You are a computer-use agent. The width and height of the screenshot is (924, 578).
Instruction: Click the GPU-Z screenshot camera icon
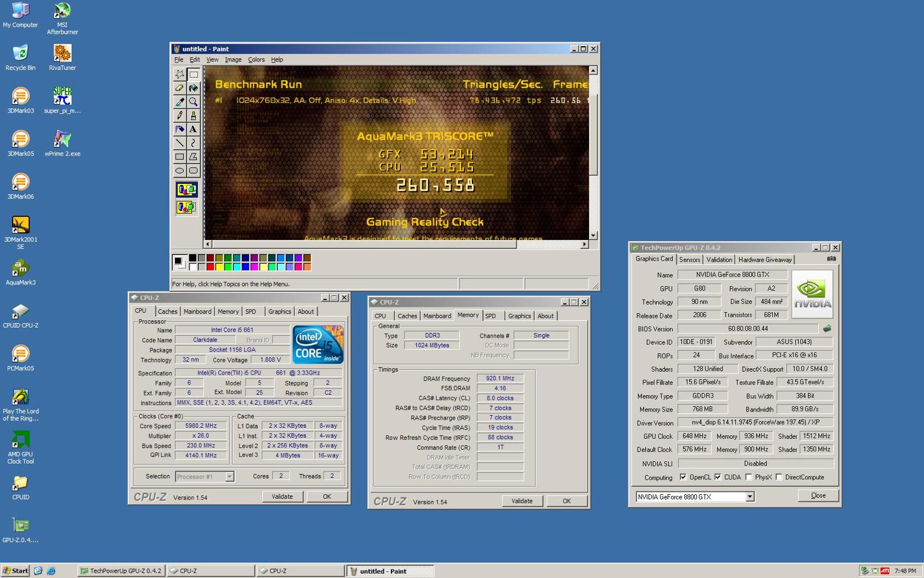coord(831,259)
